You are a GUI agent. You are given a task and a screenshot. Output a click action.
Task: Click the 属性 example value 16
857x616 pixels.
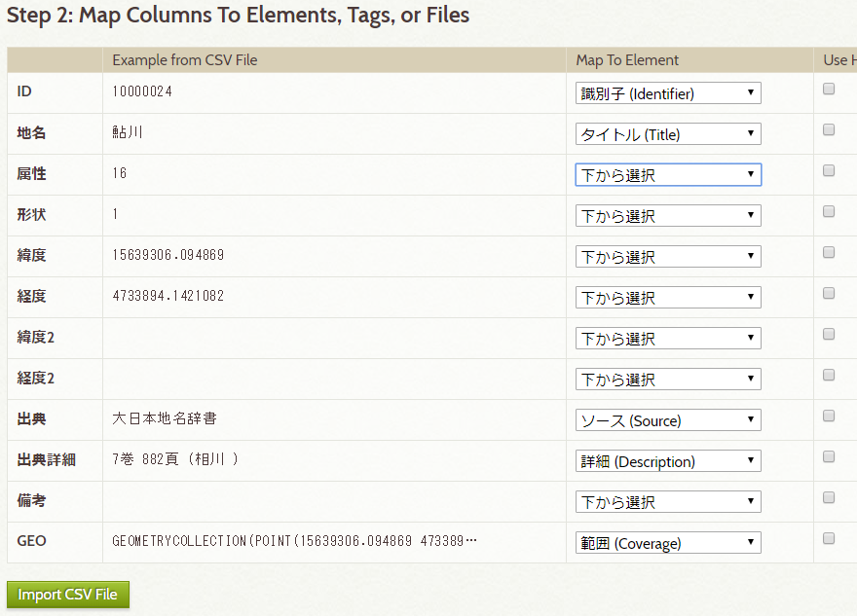(120, 173)
